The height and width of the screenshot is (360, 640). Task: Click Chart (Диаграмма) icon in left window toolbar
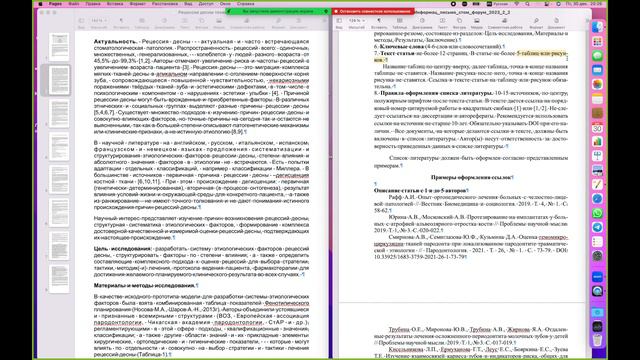(x=164, y=20)
